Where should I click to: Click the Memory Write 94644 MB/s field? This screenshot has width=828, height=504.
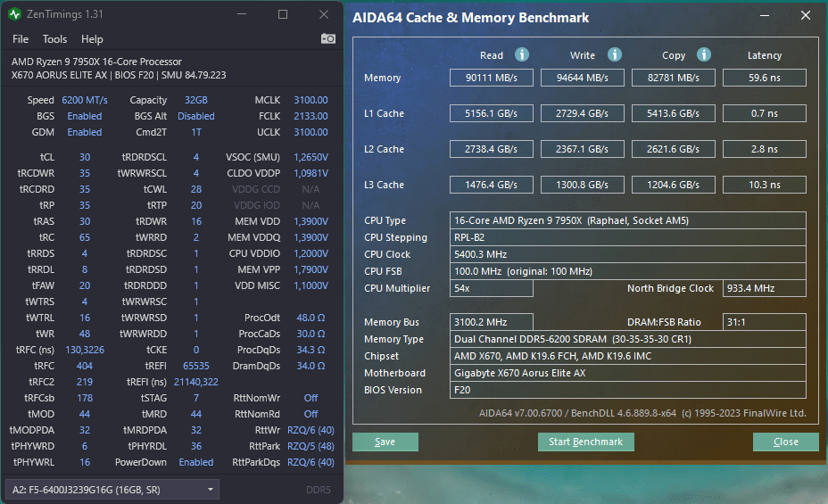583,78
